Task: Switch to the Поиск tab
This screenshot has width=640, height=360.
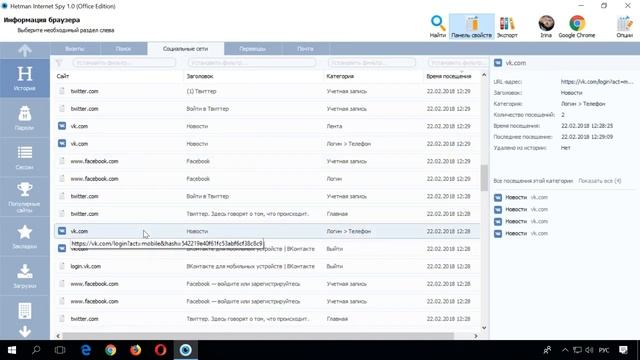Action: coord(123,49)
